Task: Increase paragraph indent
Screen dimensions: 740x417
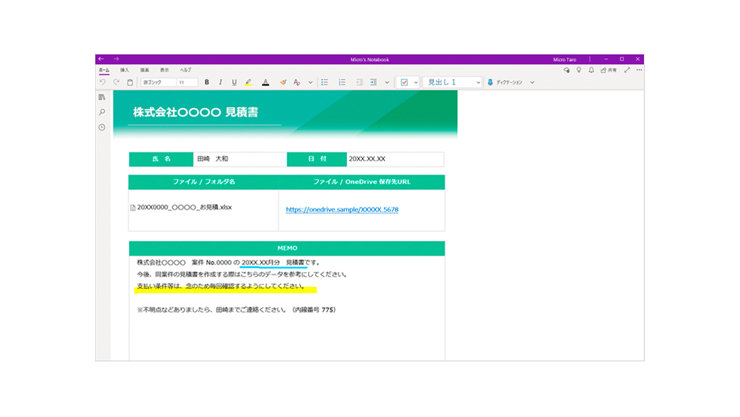Action: coord(373,82)
